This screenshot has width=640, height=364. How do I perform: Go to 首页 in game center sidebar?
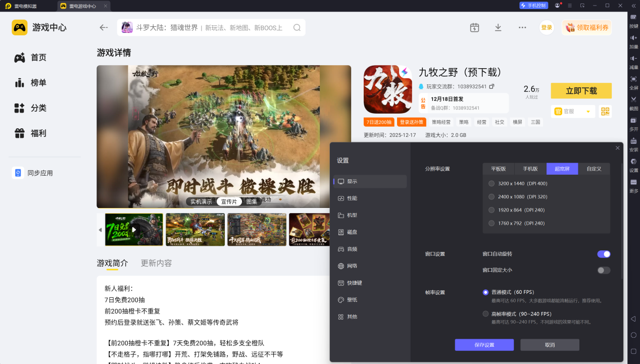tap(30, 58)
